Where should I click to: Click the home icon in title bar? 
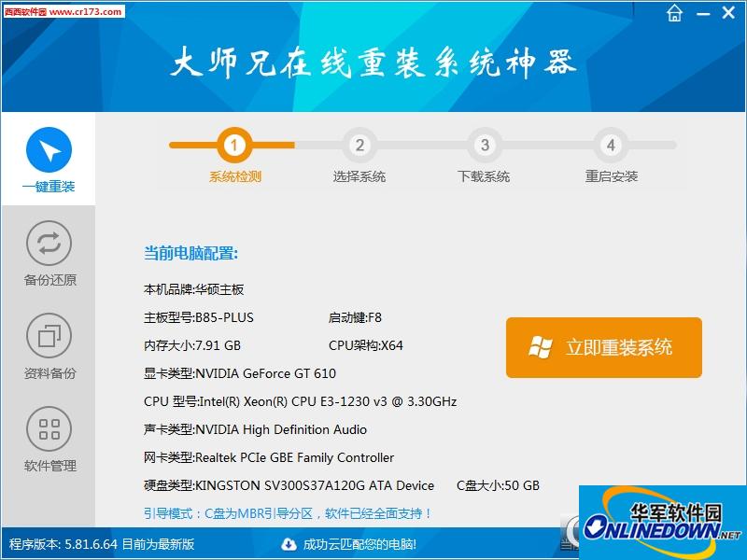point(674,13)
